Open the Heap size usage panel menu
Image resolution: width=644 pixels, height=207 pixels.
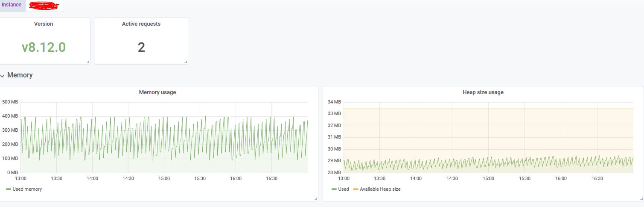coord(483,92)
